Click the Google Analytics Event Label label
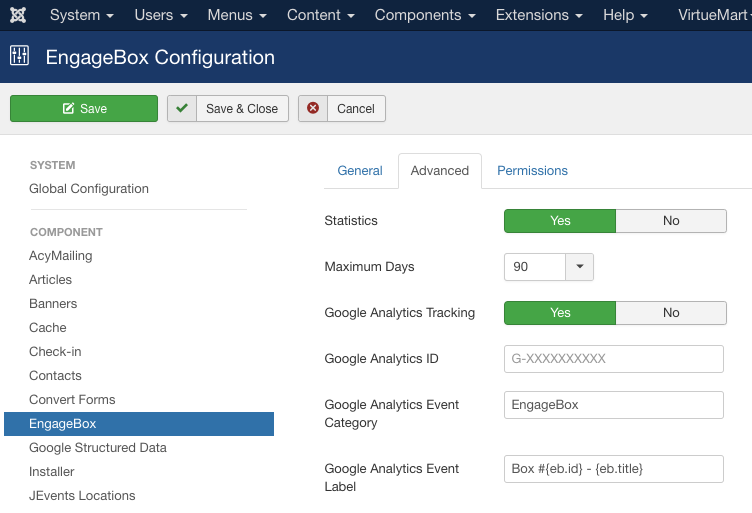The width and height of the screenshot is (752, 513). coord(391,478)
